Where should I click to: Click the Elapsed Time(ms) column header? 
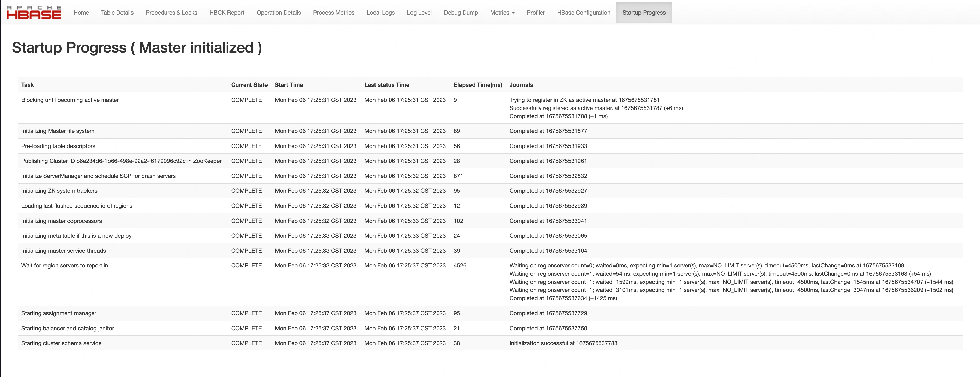coord(477,85)
